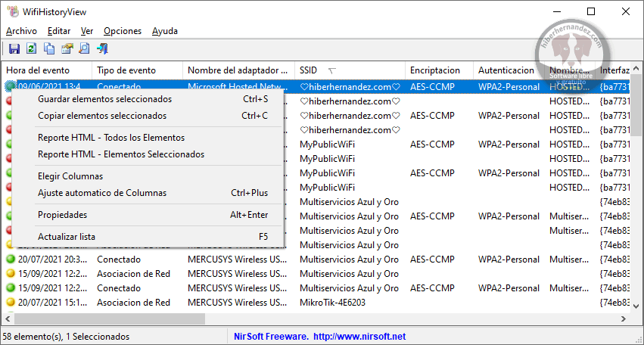The image size is (644, 345).
Task: Sort by Nombre del adaptador column header
Action: [238, 70]
